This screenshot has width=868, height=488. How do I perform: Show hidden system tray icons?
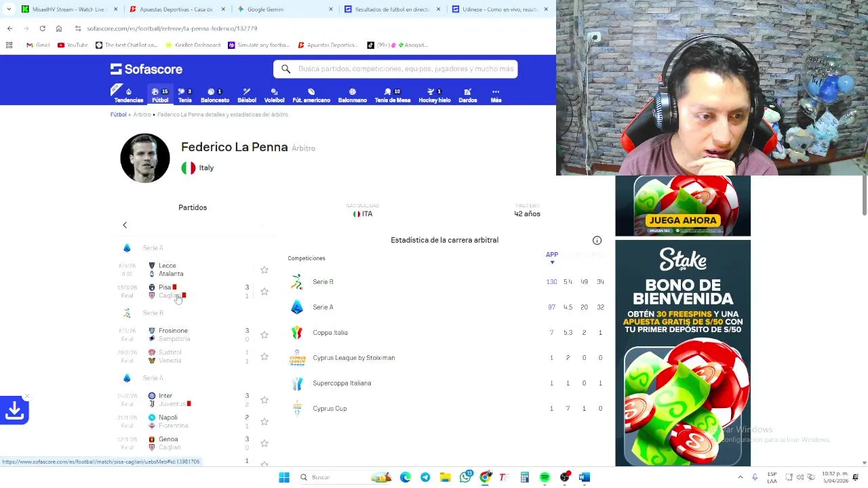[740, 477]
